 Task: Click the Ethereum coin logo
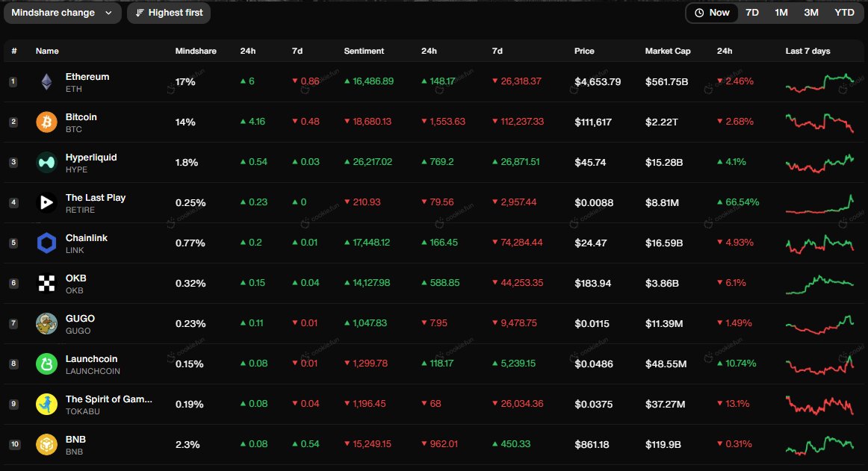click(x=46, y=82)
